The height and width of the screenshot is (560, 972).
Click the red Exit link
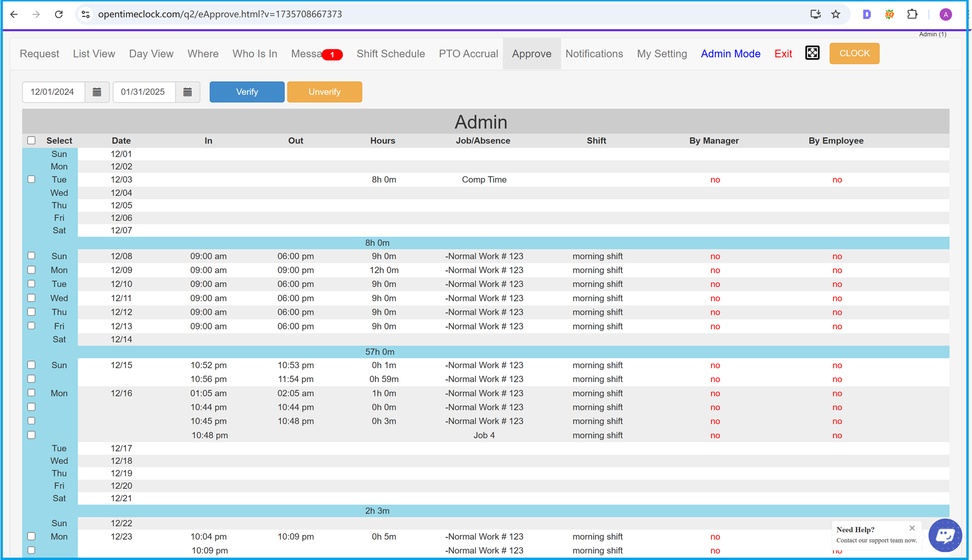point(783,54)
